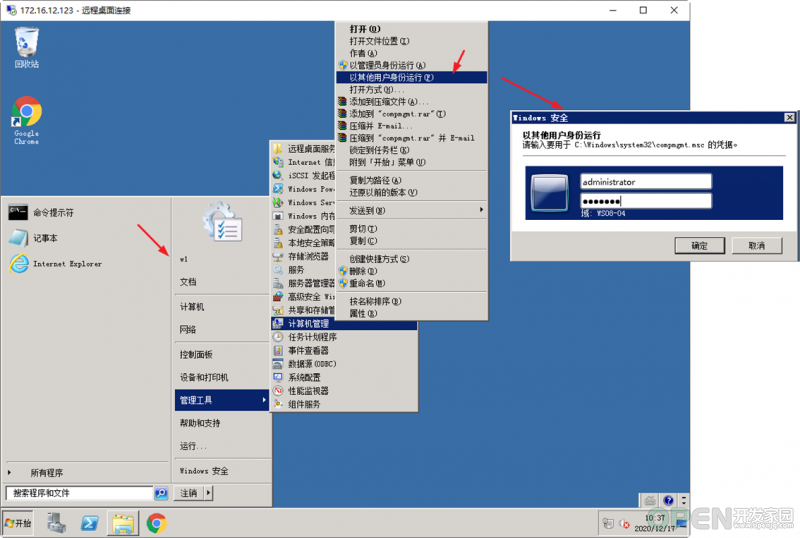Open 设备和打印机 in the Start menu
Viewport: 800px width, 538px height.
[x=204, y=377]
